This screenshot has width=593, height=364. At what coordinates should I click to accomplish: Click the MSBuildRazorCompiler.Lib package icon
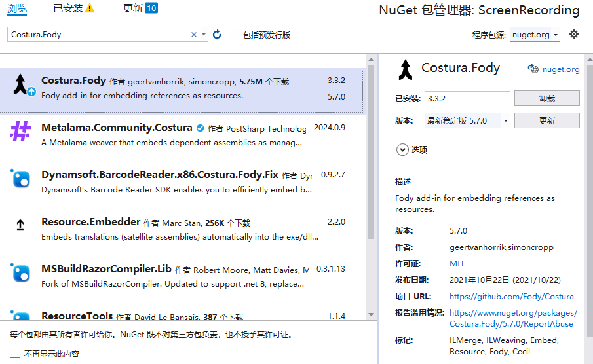[x=20, y=272]
